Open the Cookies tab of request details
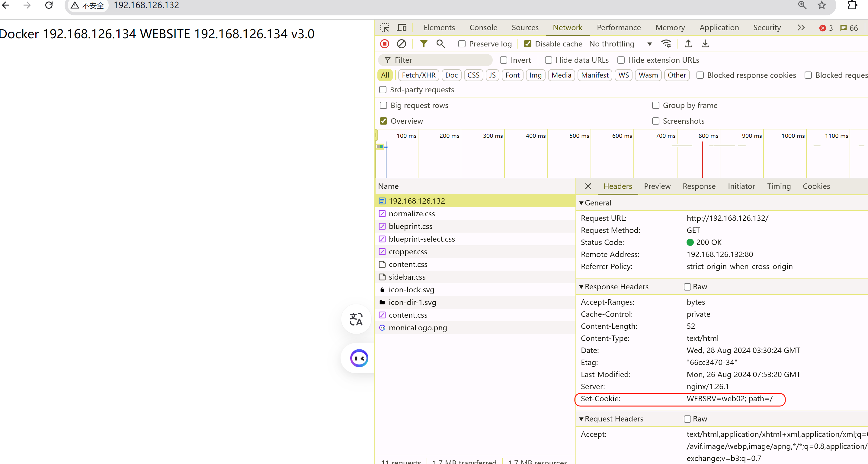 coord(816,186)
